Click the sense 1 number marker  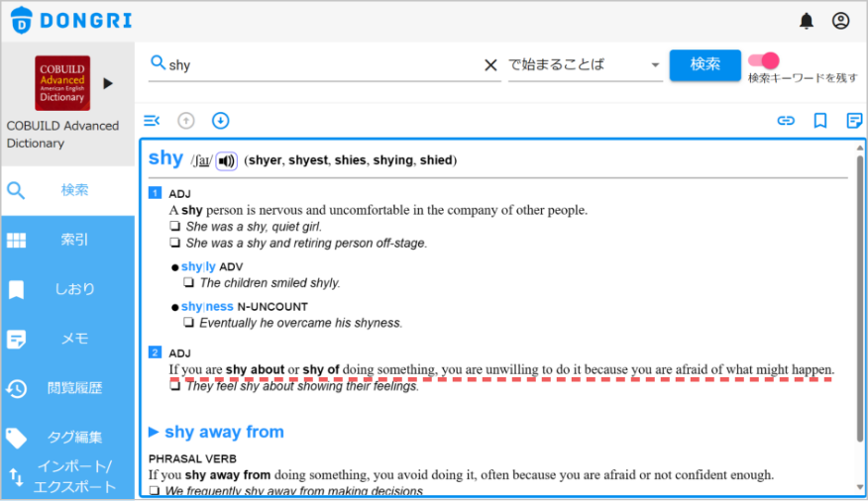(x=155, y=193)
